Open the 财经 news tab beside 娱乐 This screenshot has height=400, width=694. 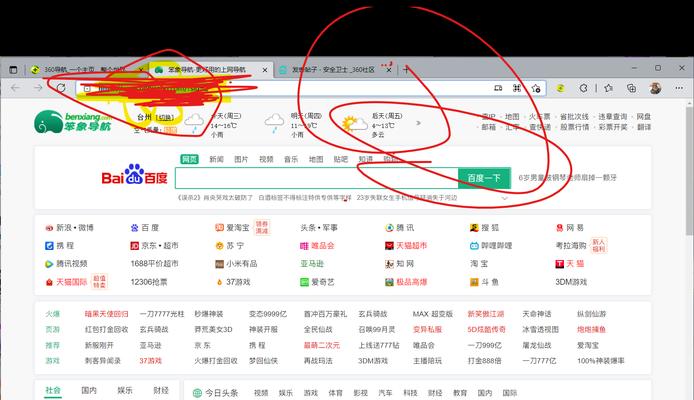click(x=161, y=390)
